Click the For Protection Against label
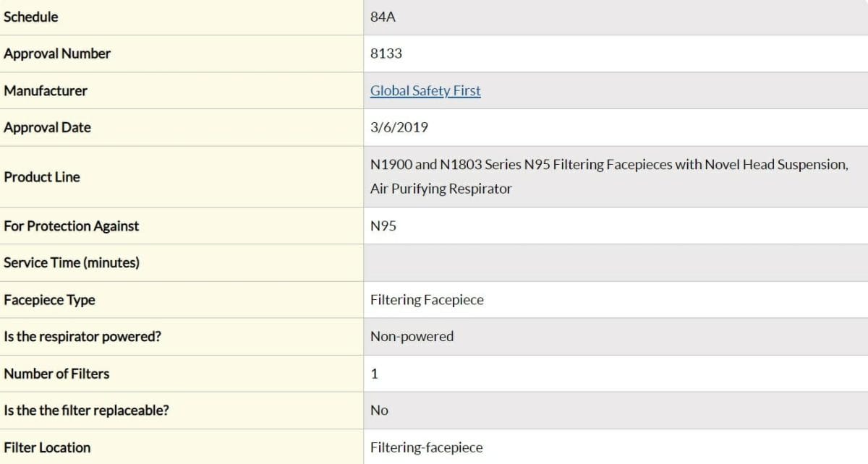This screenshot has height=464, width=868. point(71,226)
